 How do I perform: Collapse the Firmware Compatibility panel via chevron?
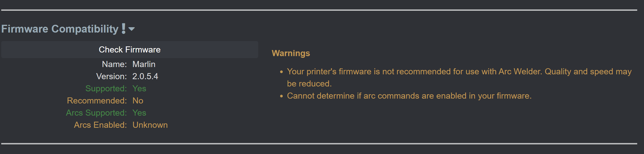(x=132, y=29)
